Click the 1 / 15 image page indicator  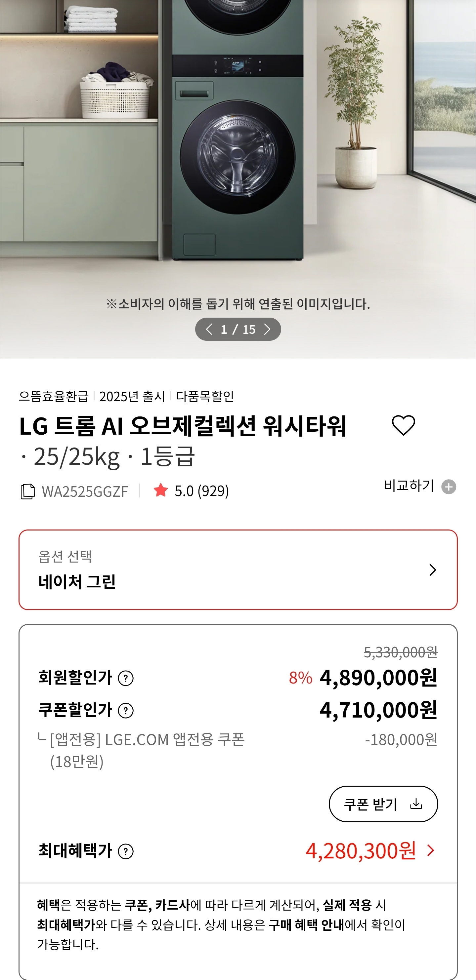click(238, 329)
